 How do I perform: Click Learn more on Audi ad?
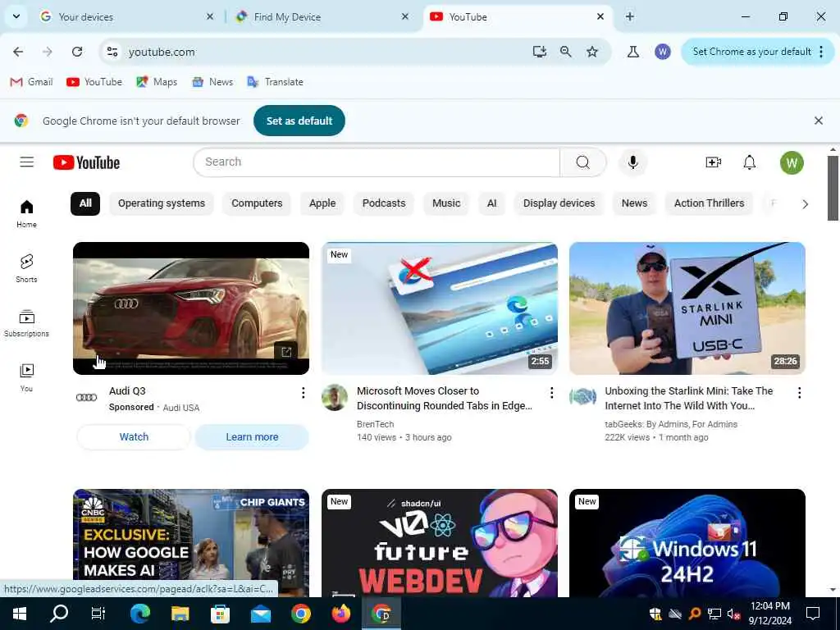pos(252,437)
